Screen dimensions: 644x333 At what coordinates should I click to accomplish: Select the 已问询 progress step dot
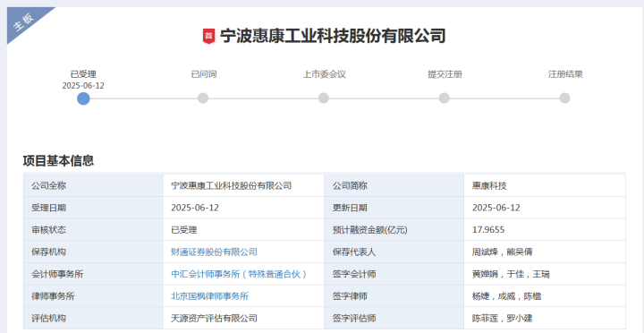coord(203,98)
